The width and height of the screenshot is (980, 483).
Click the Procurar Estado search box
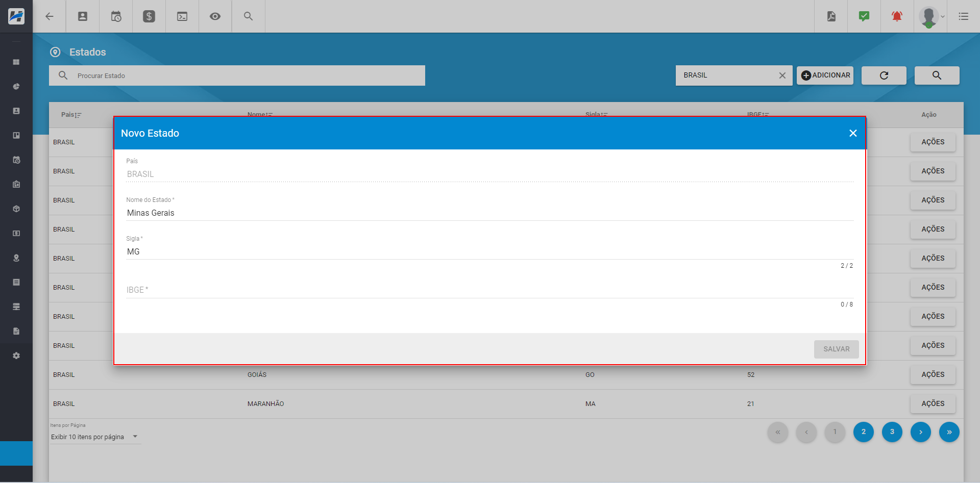click(237, 75)
